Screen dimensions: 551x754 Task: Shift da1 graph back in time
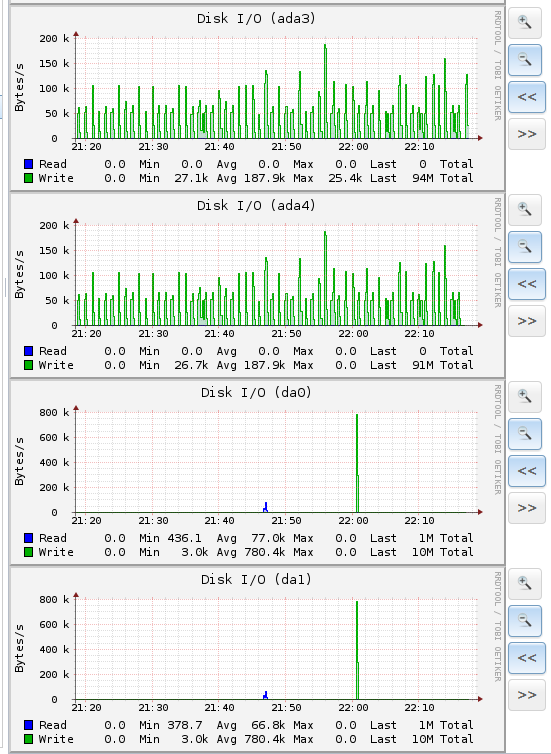point(526,658)
